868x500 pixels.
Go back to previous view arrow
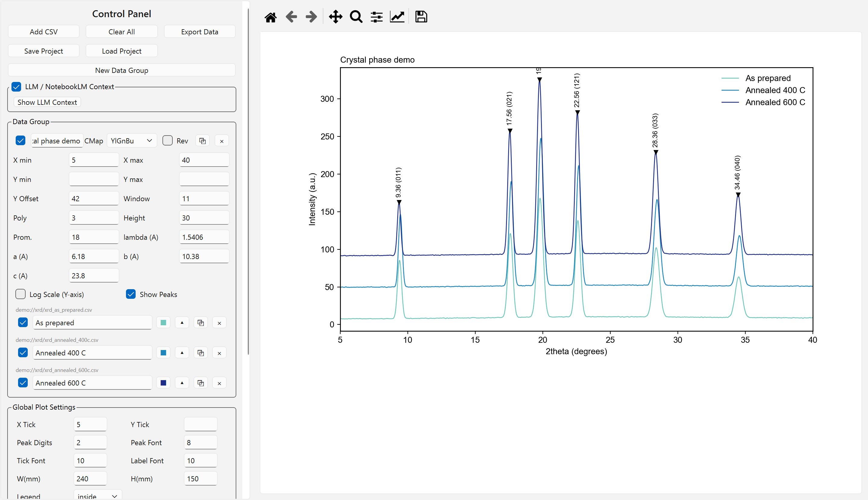[291, 17]
